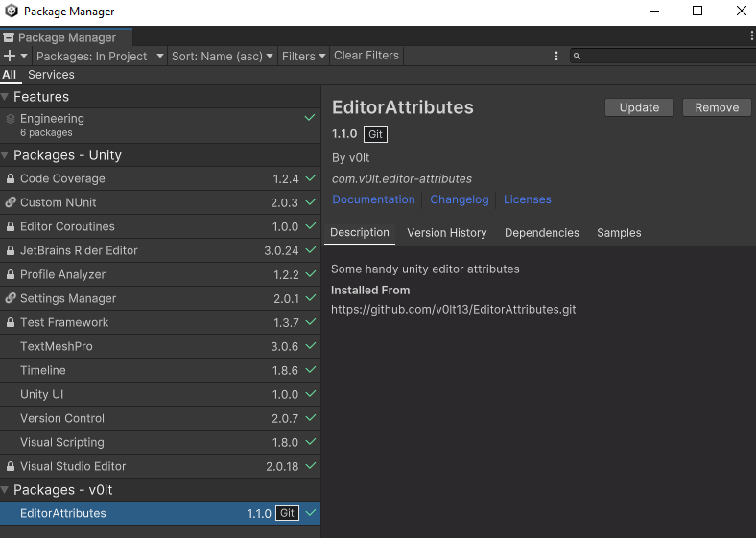Click the EditorAttributes row installed checkmark
756x538 pixels.
click(311, 513)
